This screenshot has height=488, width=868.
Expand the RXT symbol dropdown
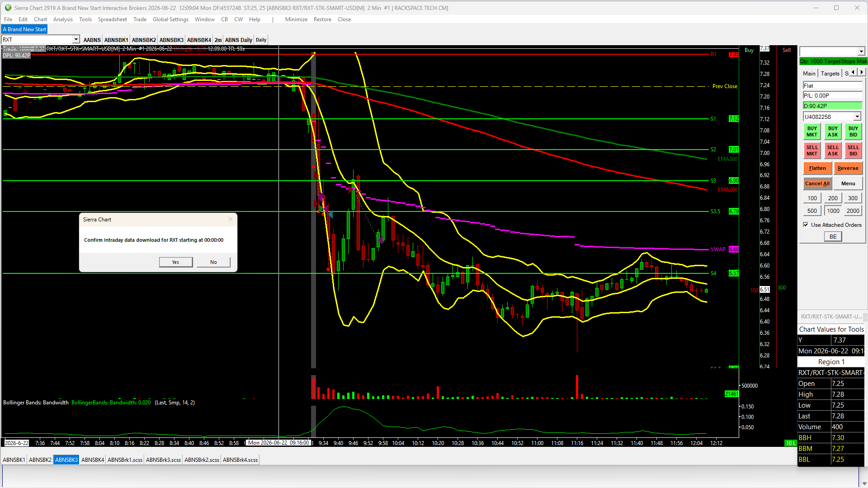tap(76, 40)
